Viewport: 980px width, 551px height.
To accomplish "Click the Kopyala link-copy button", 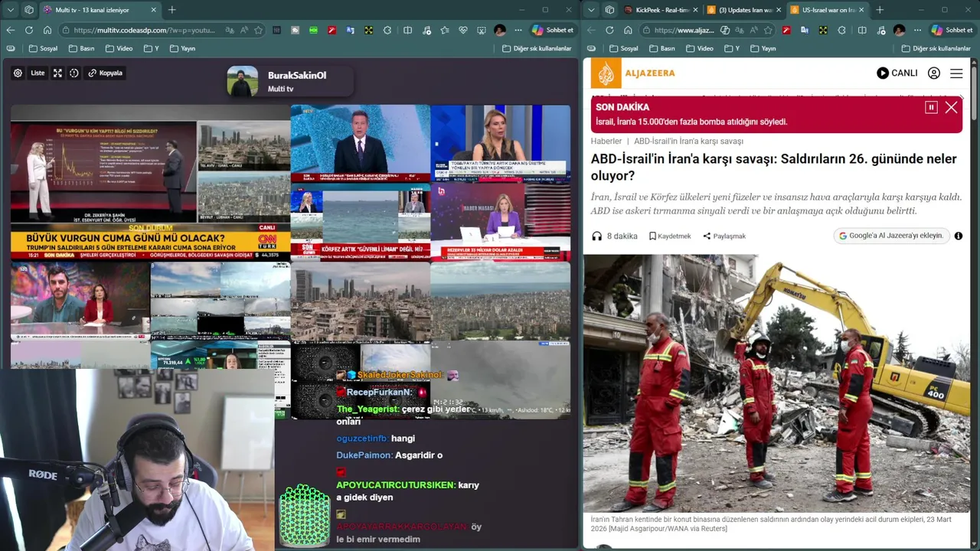I will 106,73.
